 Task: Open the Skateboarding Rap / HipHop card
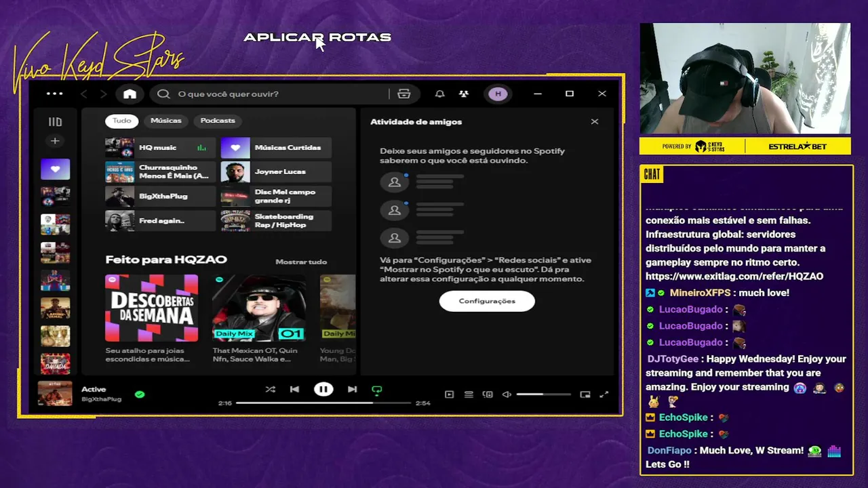click(276, 221)
